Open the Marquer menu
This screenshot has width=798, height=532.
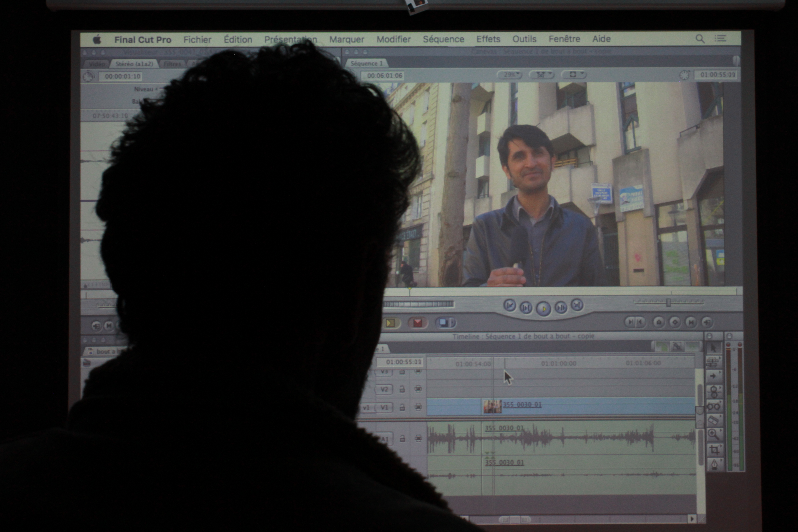[x=347, y=39]
